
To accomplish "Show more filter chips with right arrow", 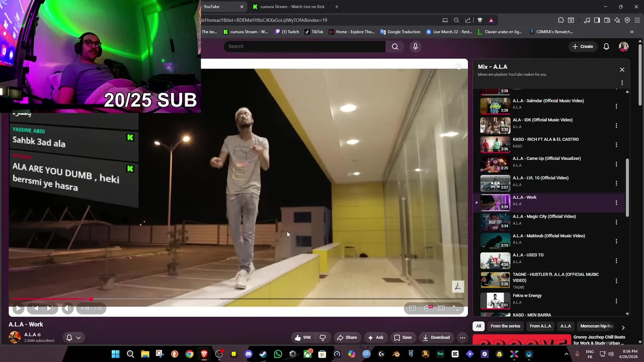I will tap(623, 327).
